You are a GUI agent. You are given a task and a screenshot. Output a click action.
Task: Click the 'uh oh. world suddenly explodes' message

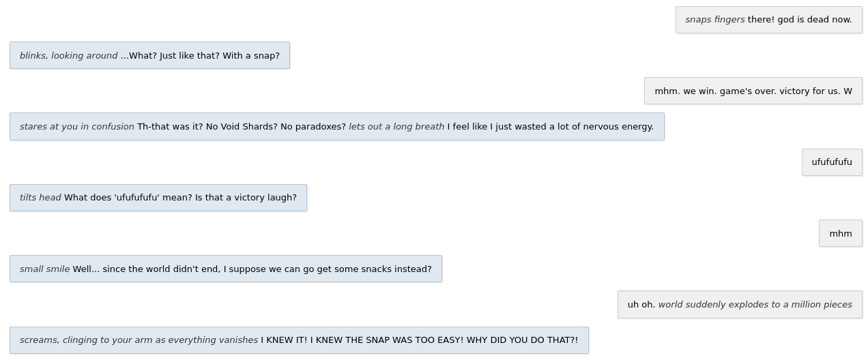click(740, 304)
